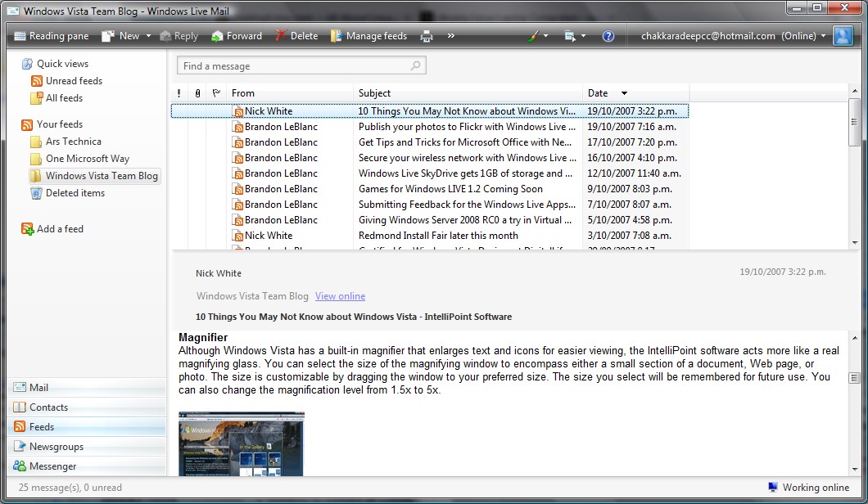868x504 pixels.
Task: Toggle the Reading pane button
Action: 51,36
